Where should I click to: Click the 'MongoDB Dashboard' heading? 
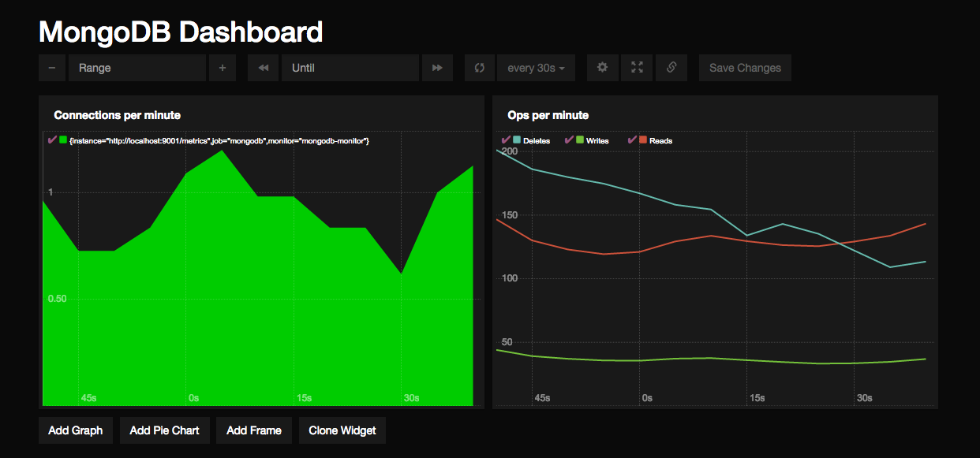(x=181, y=32)
